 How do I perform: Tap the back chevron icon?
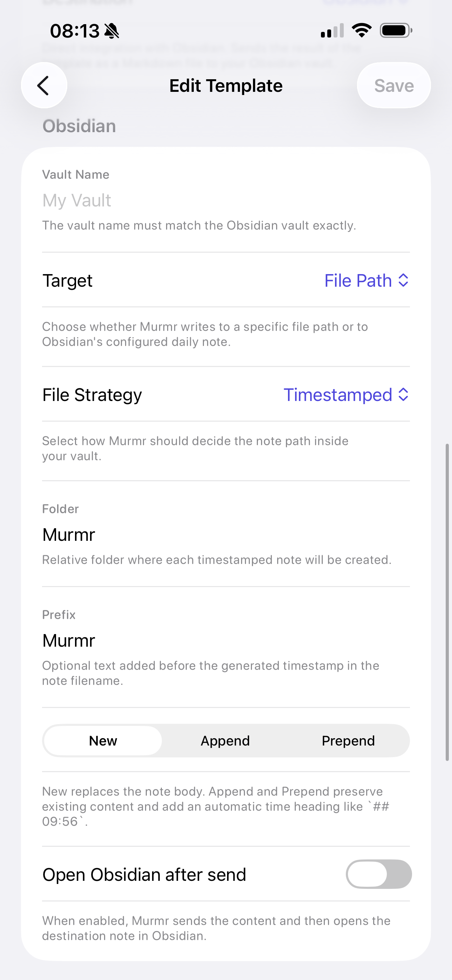click(x=44, y=85)
